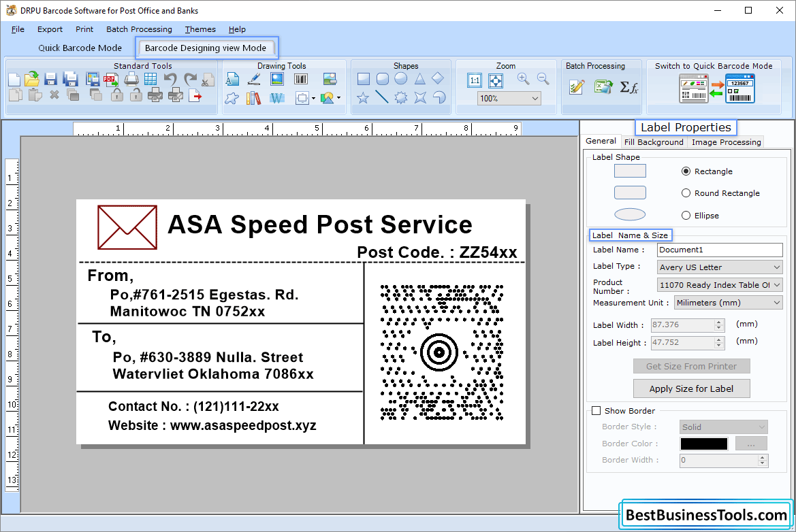Open the image library books icon
This screenshot has height=532, width=796.
click(253, 98)
